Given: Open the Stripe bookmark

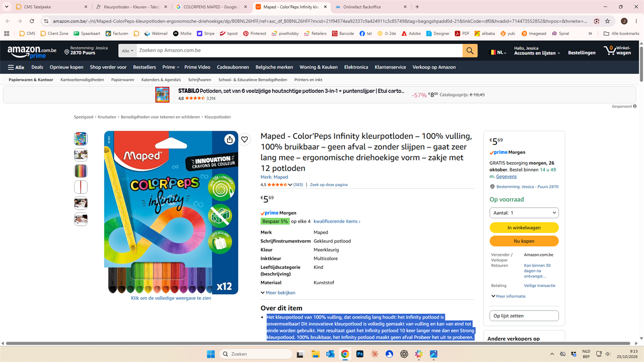Looking at the screenshot, I should click(206, 33).
